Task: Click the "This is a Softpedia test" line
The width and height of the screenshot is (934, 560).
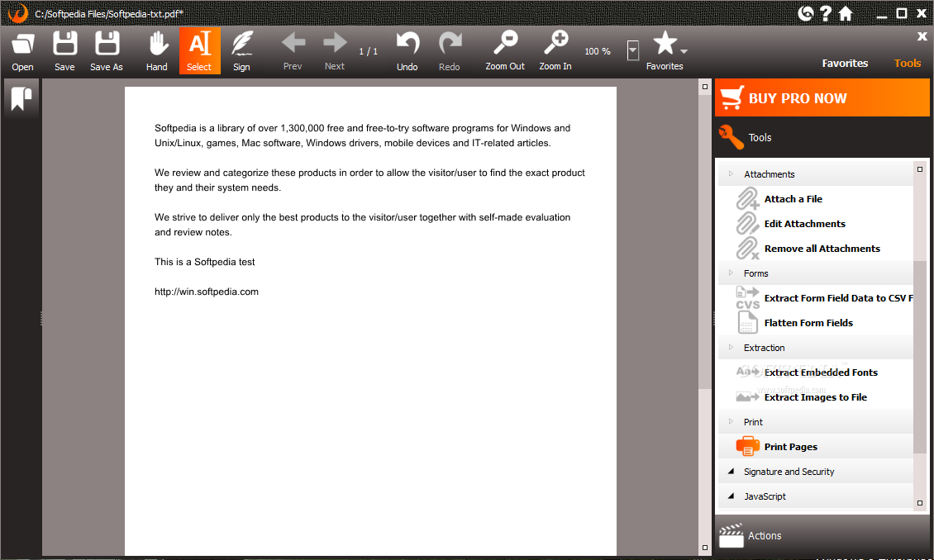Action: click(204, 262)
